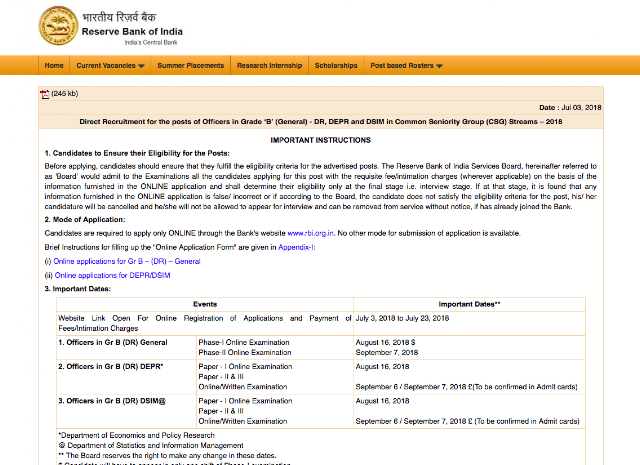640x465 pixels.
Task: Click heading Candidates to Ensure their Eligibility
Action: coord(137,153)
